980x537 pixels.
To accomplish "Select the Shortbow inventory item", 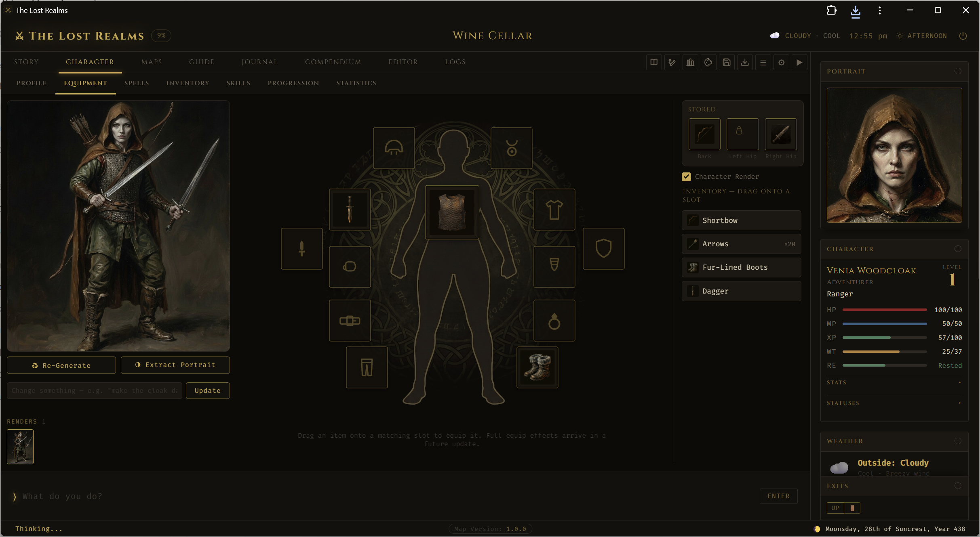I will [x=741, y=220].
